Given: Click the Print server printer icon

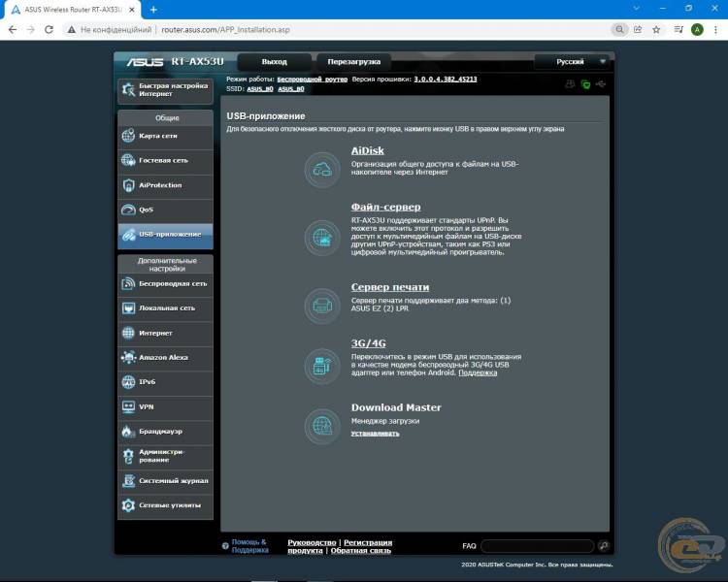Looking at the screenshot, I should click(322, 306).
